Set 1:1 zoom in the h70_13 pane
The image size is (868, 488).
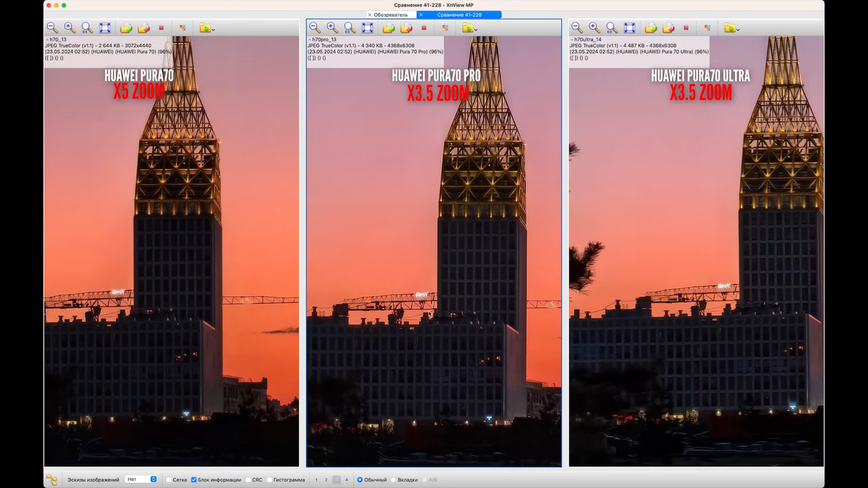point(87,27)
